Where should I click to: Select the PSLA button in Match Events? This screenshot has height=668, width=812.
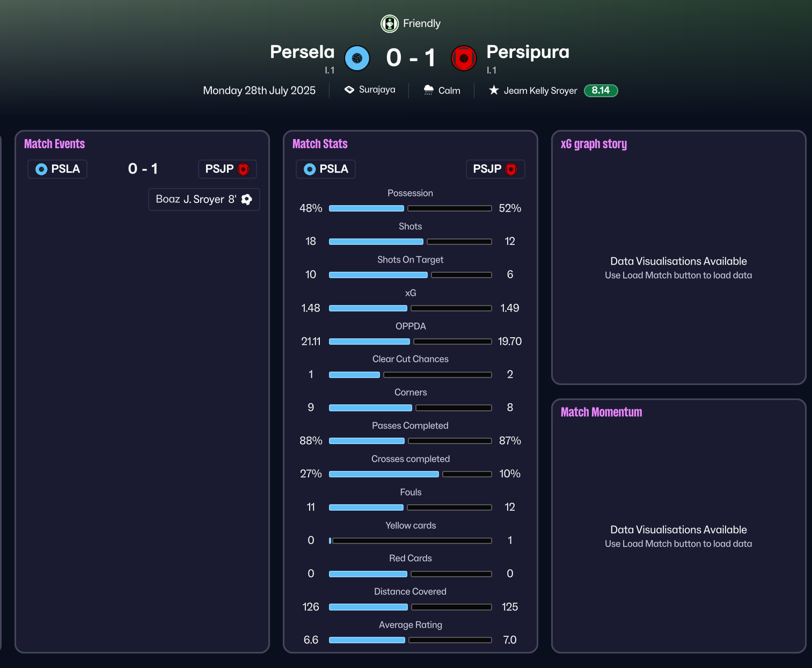click(57, 169)
